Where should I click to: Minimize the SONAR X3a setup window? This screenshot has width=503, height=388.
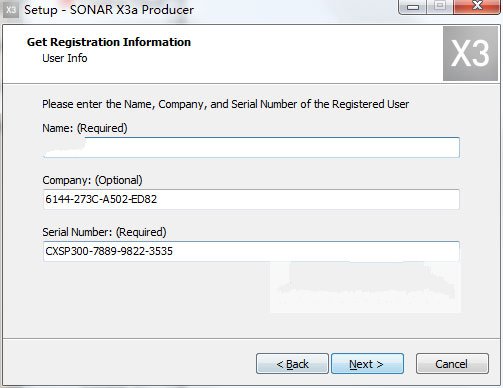[413, 7]
